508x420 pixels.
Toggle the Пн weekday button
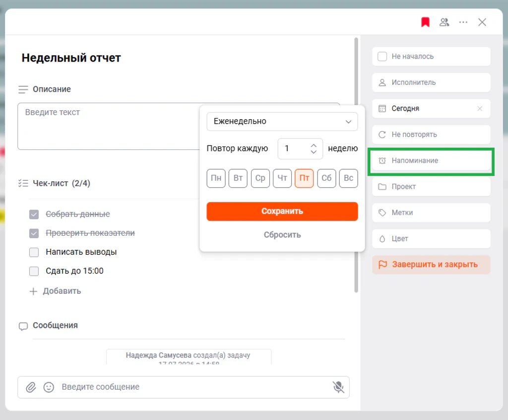click(216, 178)
